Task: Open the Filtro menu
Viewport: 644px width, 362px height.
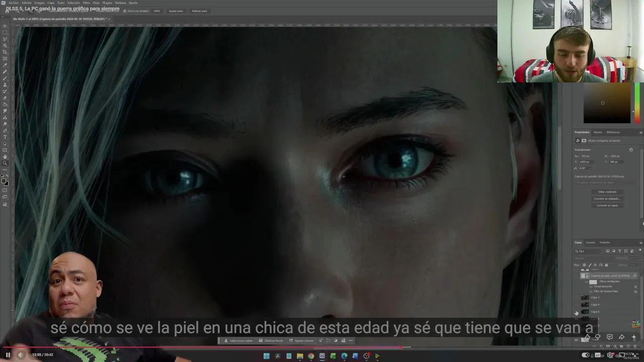Action: [86, 3]
